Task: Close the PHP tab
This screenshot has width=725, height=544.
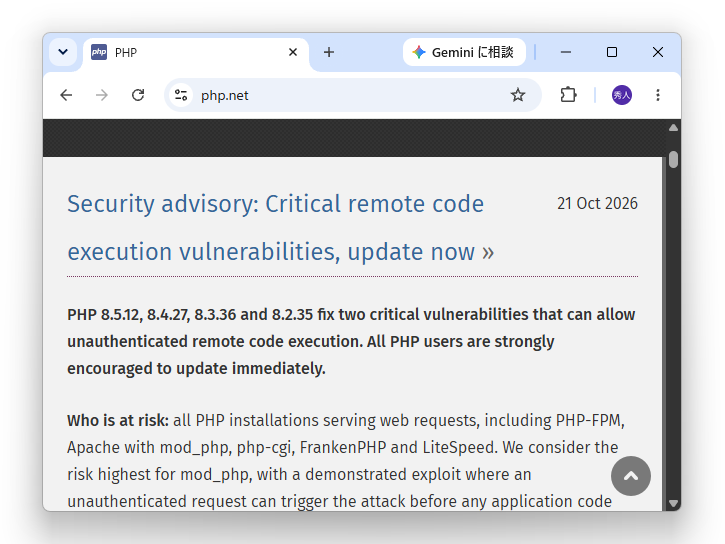Action: point(293,52)
